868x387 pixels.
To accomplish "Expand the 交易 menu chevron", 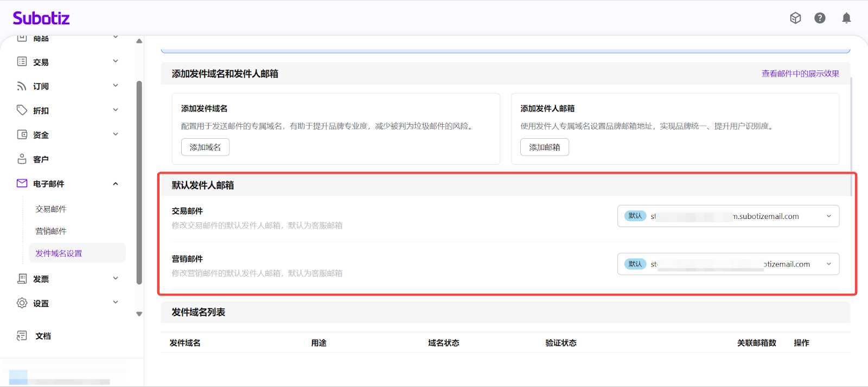I will click(116, 61).
